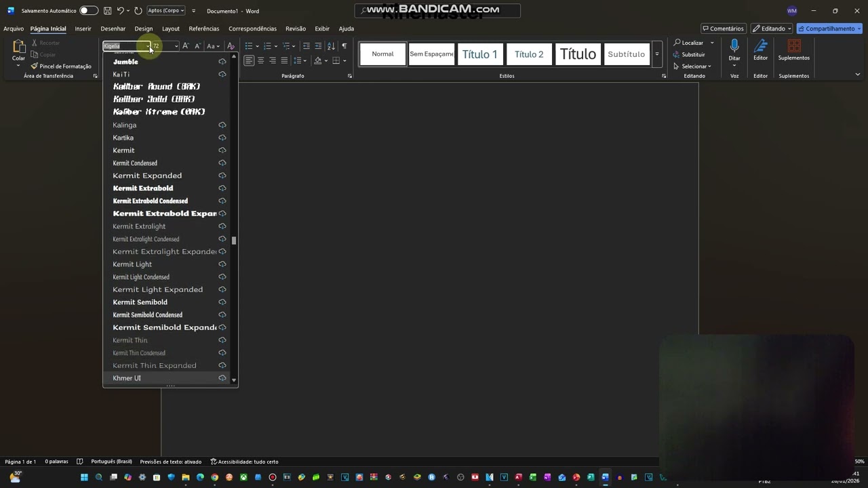
Task: Align text right
Action: (x=273, y=60)
